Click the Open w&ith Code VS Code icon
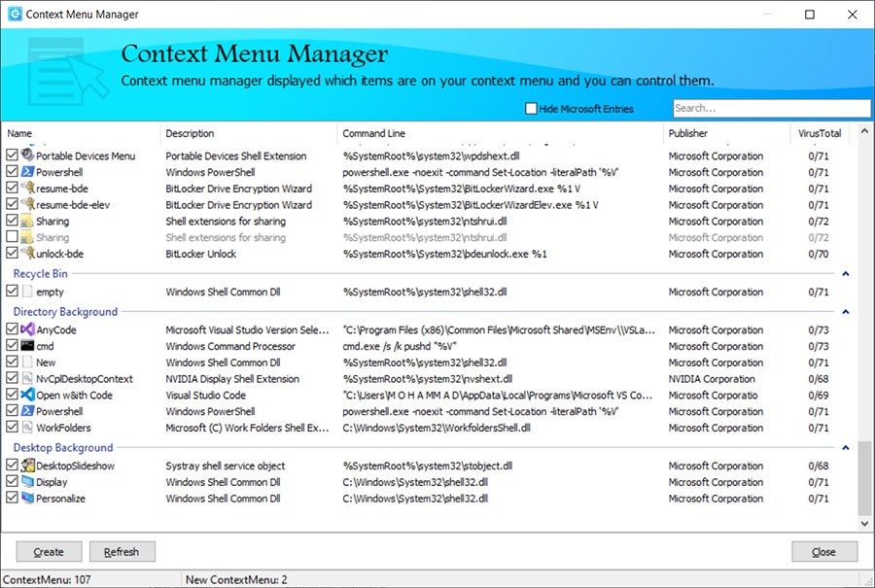Image resolution: width=875 pixels, height=588 pixels. click(x=27, y=395)
